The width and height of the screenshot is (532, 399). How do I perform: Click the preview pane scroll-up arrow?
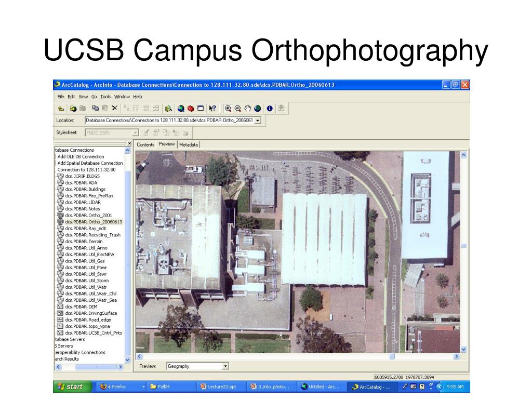tap(463, 155)
